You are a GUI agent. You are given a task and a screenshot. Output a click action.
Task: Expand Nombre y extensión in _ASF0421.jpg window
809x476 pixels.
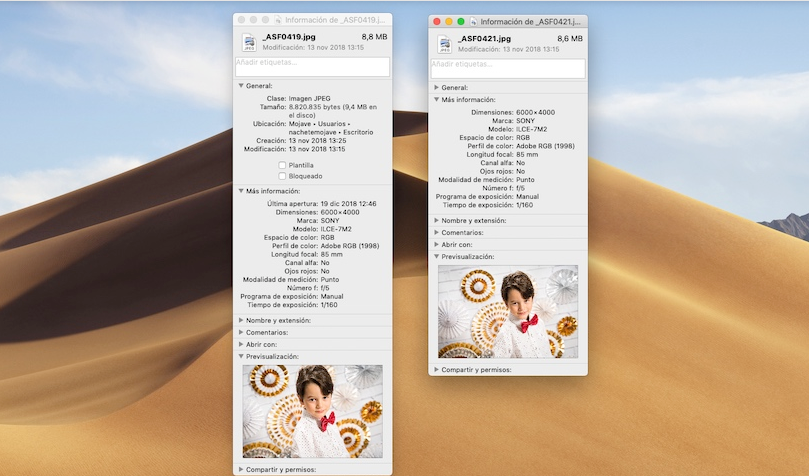436,220
